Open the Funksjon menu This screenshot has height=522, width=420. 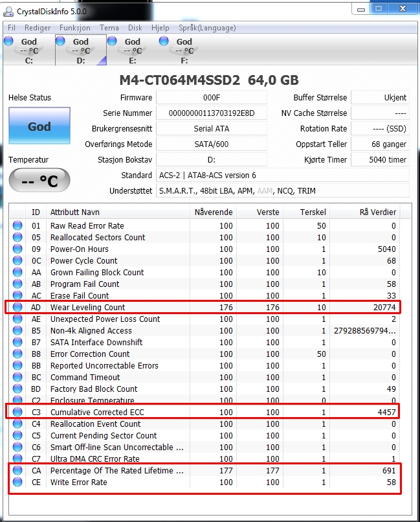point(75,28)
